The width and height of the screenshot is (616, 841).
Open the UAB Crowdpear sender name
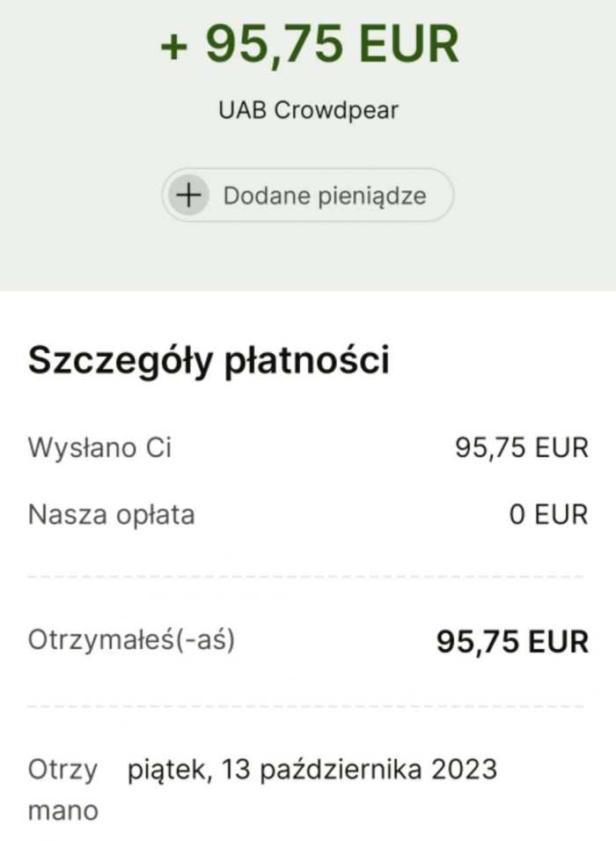click(x=308, y=111)
